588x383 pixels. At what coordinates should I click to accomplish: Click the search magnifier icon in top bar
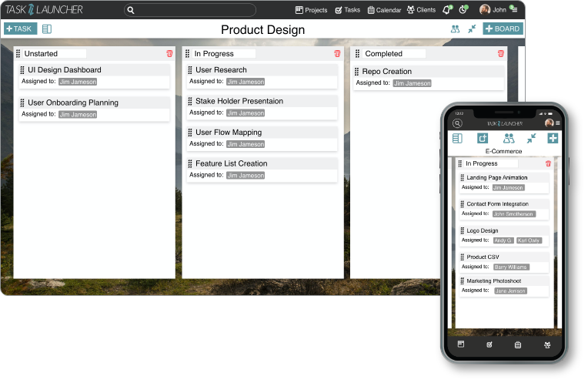coord(131,10)
